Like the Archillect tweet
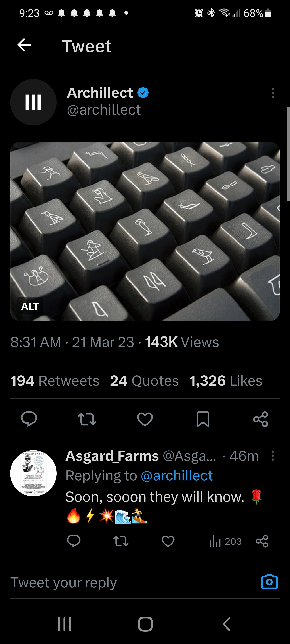This screenshot has width=290, height=644. [145, 419]
